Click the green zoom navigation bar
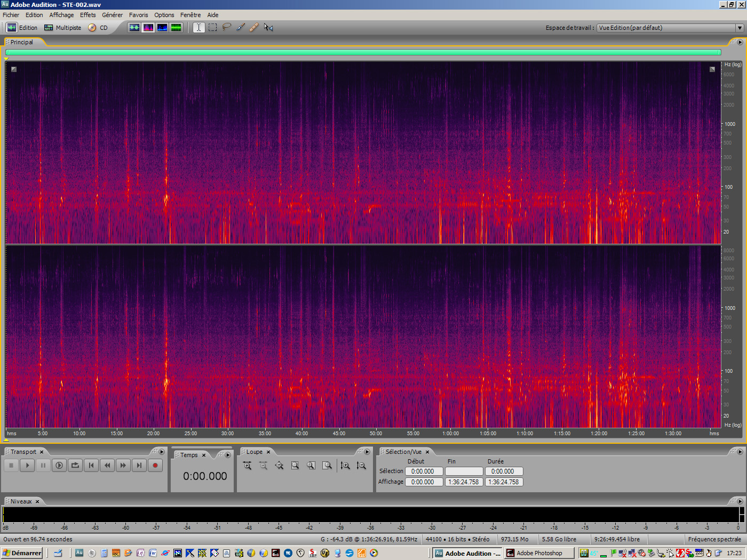Screen dimensions: 747x560 (x=363, y=52)
